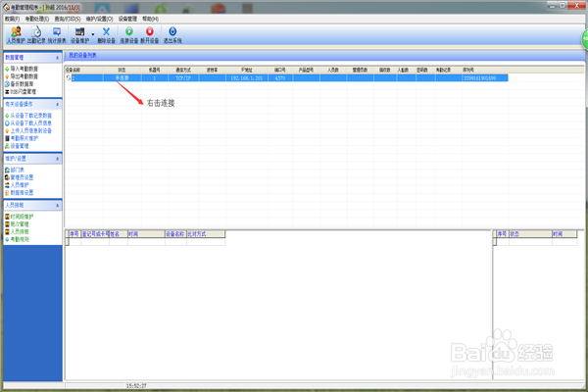
Task: Click the 设备维护 toolbar icon
Action: (x=80, y=35)
